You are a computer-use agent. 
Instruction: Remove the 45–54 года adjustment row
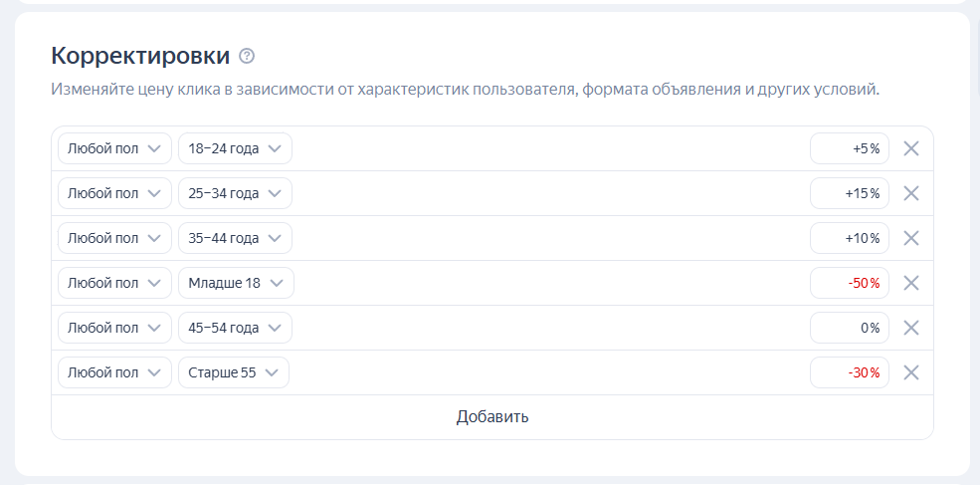(910, 328)
